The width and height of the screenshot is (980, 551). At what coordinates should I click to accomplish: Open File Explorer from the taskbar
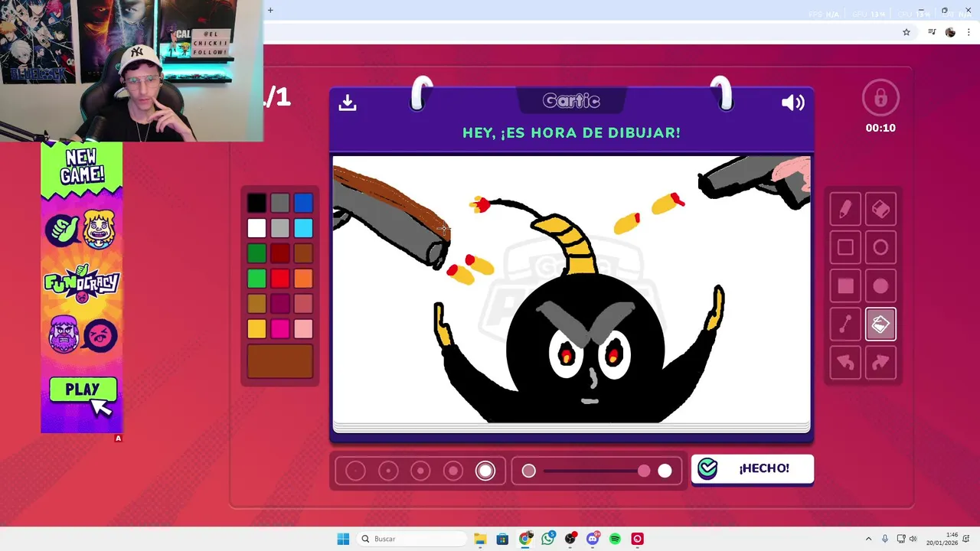point(480,539)
